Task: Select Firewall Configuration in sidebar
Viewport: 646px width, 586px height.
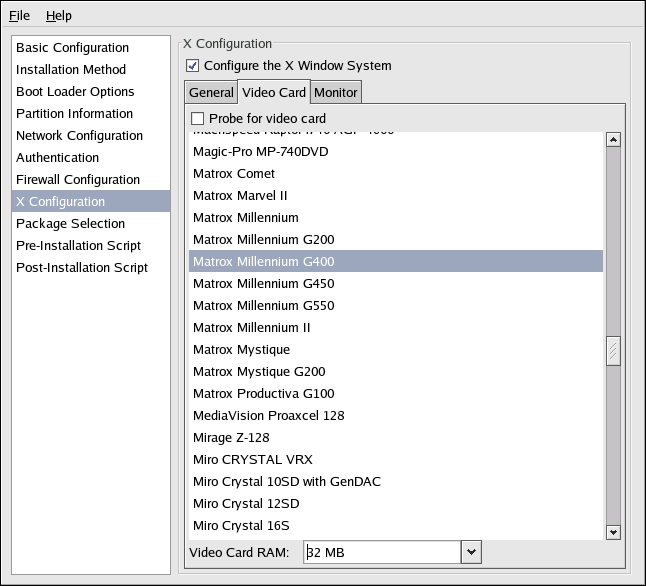Action: click(x=78, y=180)
